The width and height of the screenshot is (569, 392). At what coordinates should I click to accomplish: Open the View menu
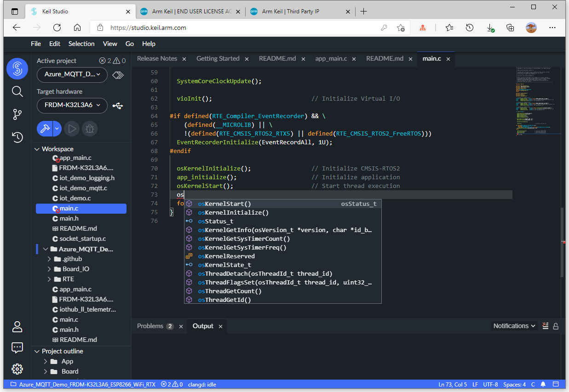pos(110,44)
